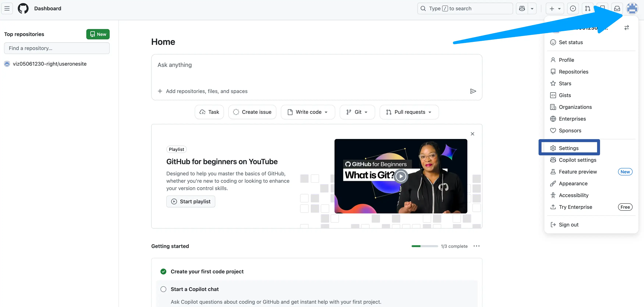This screenshot has width=644, height=307.
Task: Open the Issues icon in header
Action: (x=573, y=8)
